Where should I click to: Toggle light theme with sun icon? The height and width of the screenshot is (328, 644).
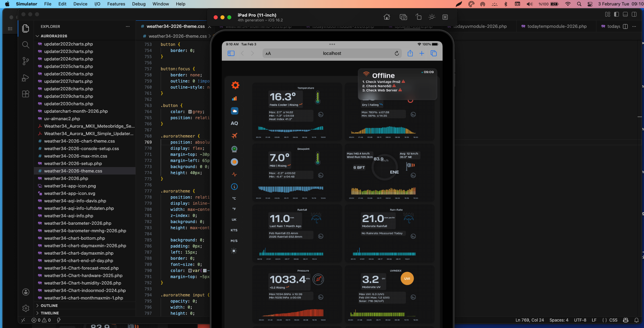tap(234, 251)
